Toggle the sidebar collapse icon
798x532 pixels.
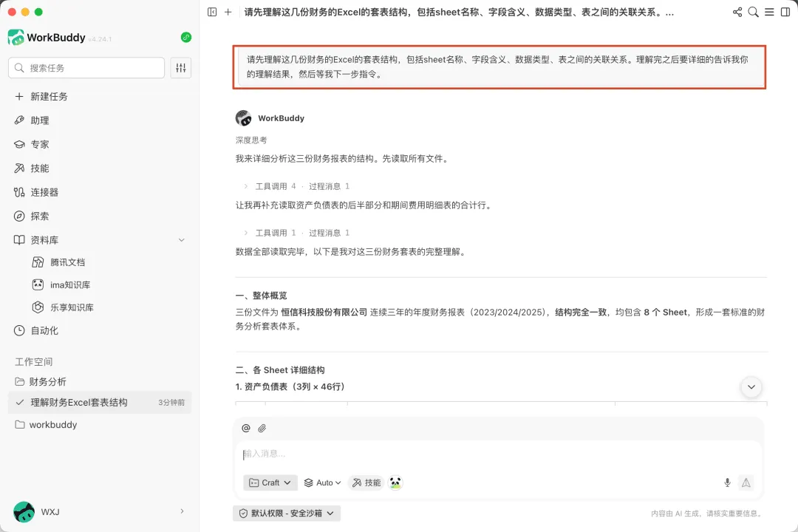coord(212,13)
